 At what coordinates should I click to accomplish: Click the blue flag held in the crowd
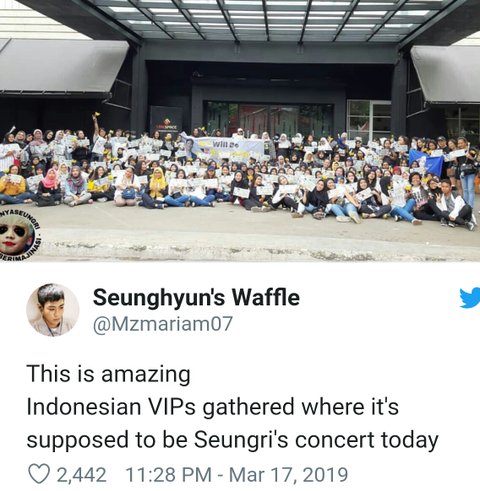[x=426, y=162]
